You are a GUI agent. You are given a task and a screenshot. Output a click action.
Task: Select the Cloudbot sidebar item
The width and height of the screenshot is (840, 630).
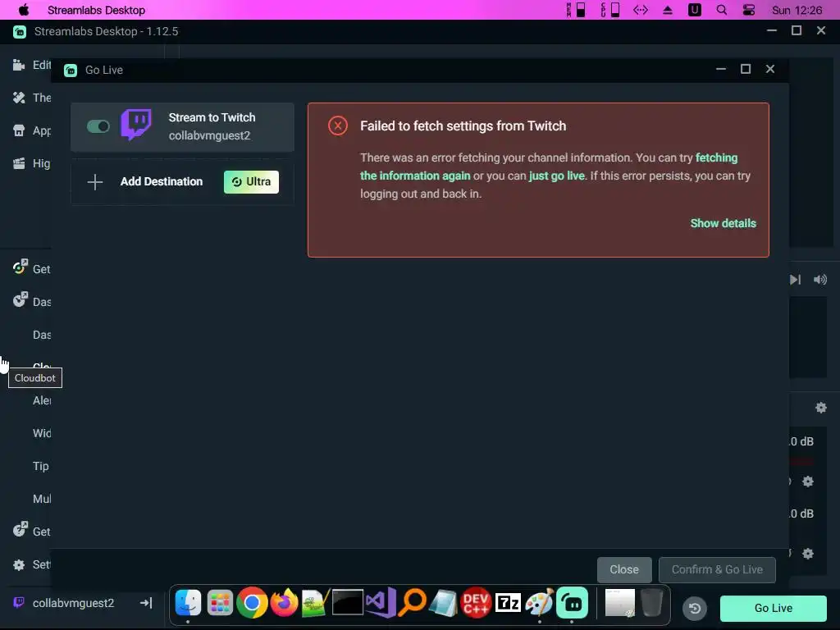coord(41,367)
